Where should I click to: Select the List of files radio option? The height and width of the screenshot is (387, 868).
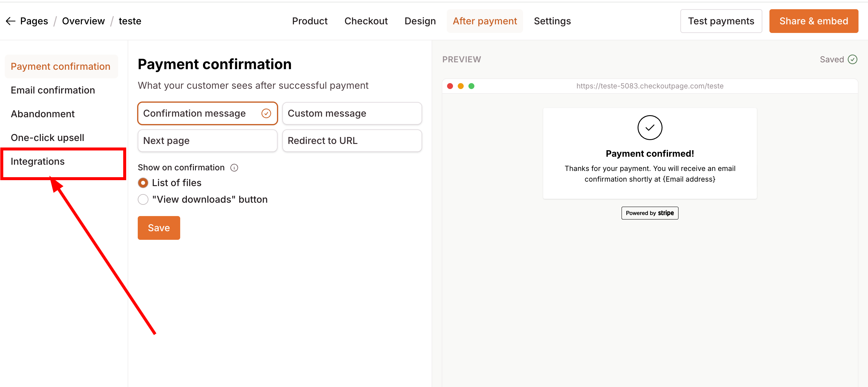[143, 183]
